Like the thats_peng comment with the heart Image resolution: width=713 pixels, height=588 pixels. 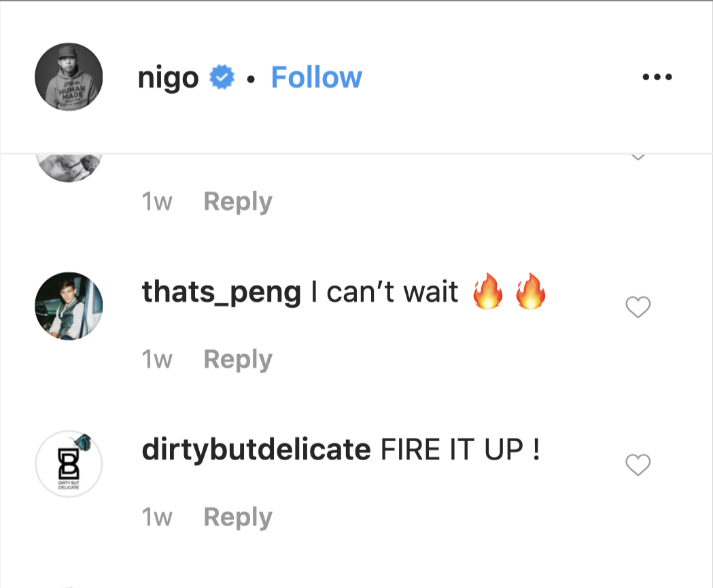coord(638,307)
